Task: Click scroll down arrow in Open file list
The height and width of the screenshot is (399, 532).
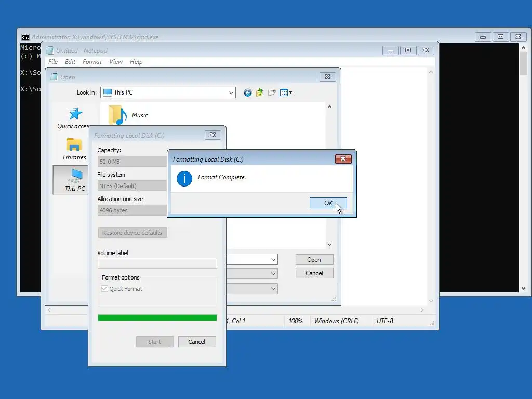Action: click(329, 245)
